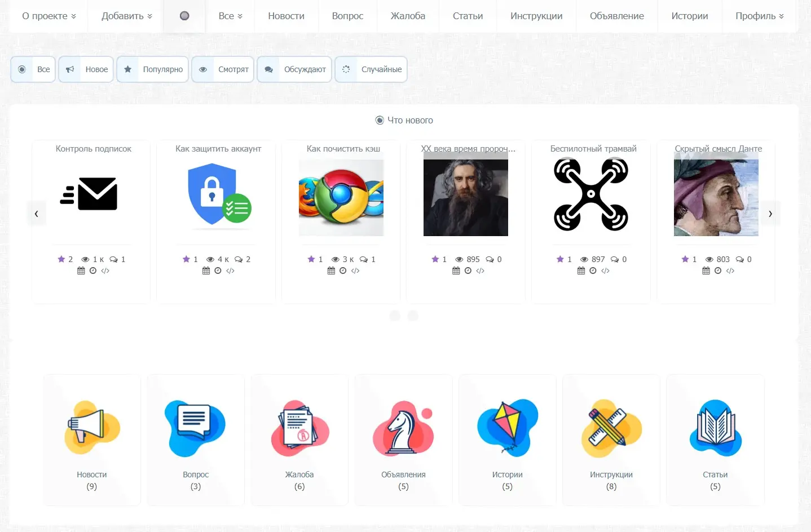Select «Объявление» in the top menu
Viewport: 811px width, 532px height.
(617, 16)
